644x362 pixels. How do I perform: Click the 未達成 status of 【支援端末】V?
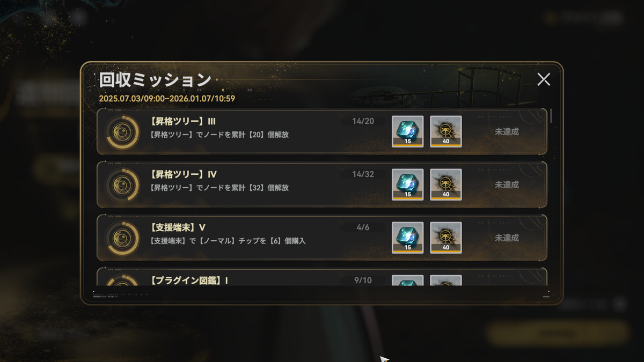(x=507, y=238)
